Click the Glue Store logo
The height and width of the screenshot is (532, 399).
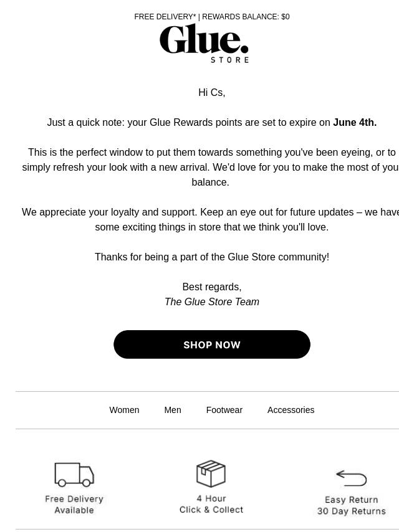(x=204, y=43)
